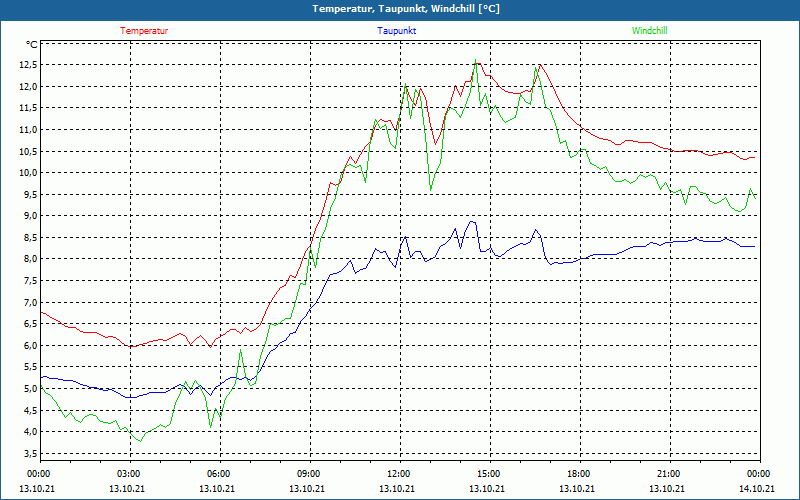Click the °C unit label on the y-axis

(x=32, y=44)
